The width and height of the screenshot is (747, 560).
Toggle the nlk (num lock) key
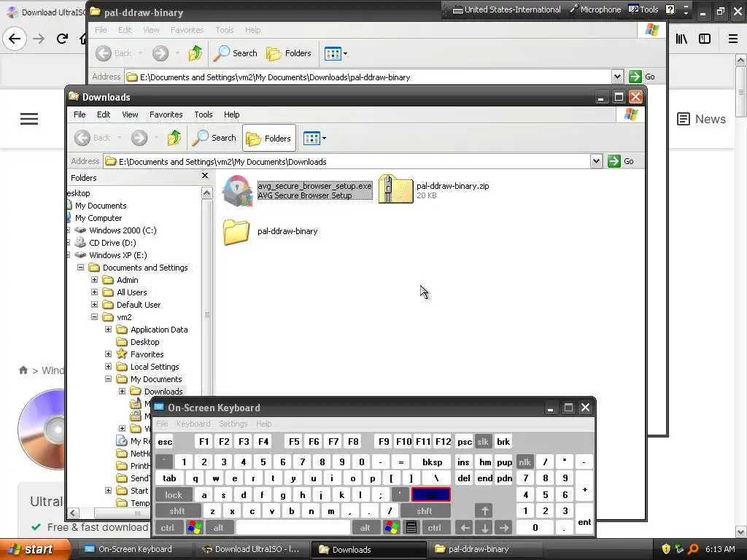click(x=525, y=462)
